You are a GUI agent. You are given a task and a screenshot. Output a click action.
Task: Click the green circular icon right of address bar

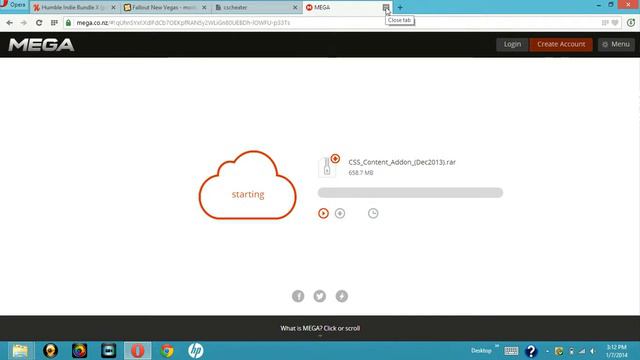coord(631,23)
